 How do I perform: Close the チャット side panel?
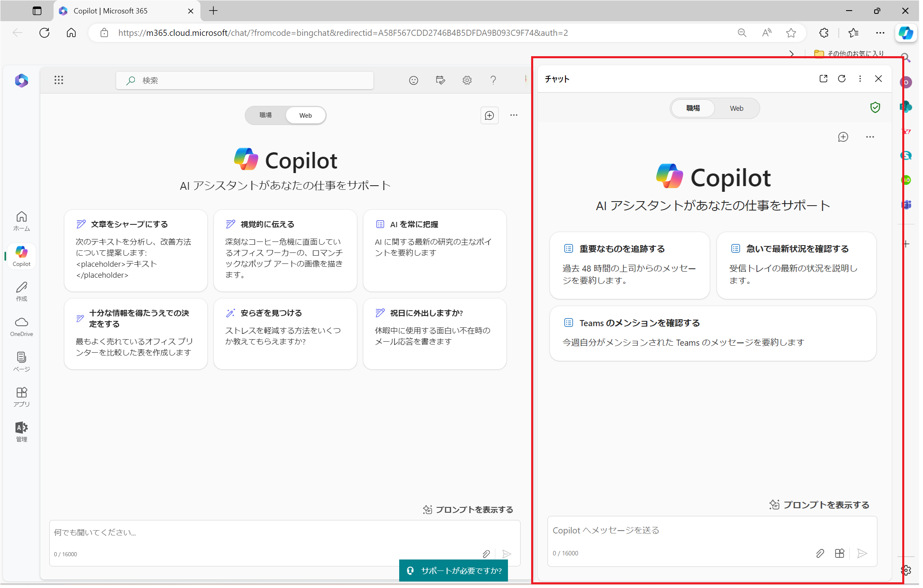tap(878, 79)
